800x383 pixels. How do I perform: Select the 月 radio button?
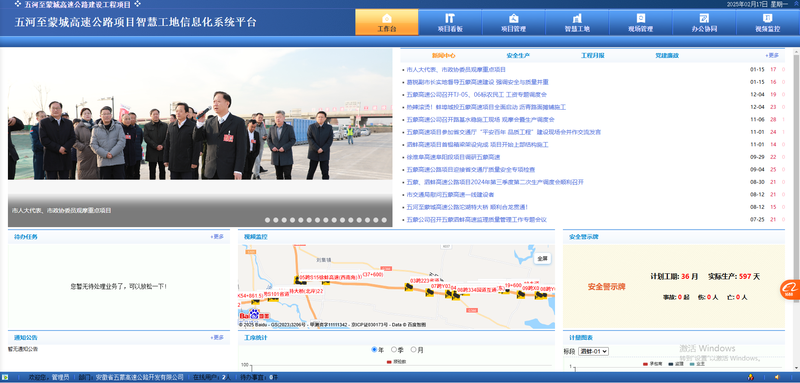pos(414,350)
